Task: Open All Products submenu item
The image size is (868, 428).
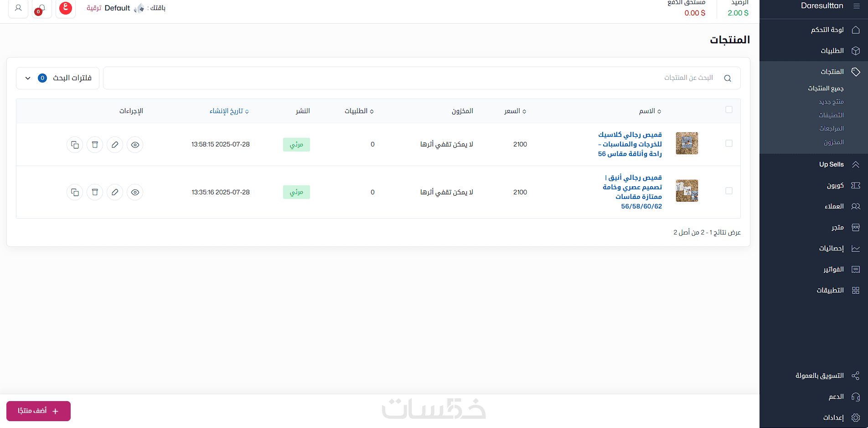Action: (x=826, y=88)
